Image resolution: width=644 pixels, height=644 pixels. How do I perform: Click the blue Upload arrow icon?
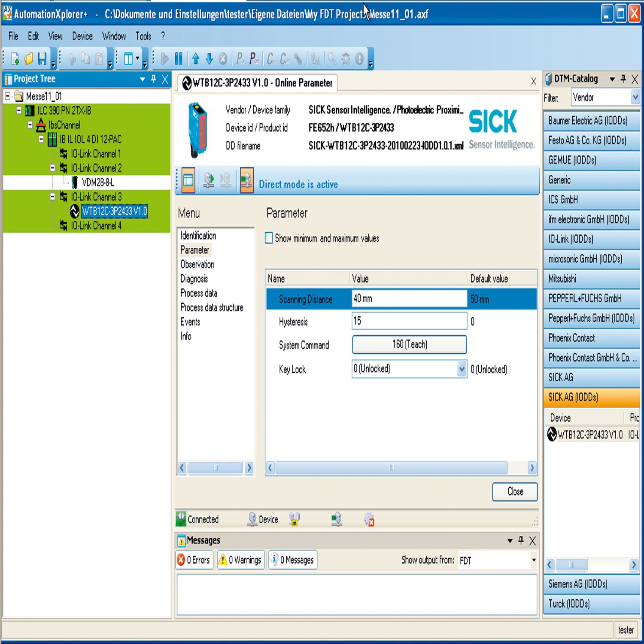point(196,58)
